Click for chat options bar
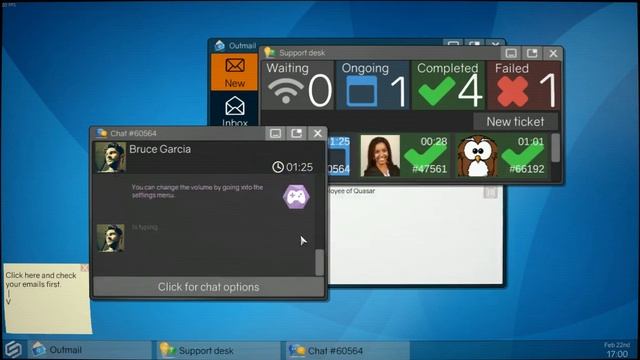 208,287
